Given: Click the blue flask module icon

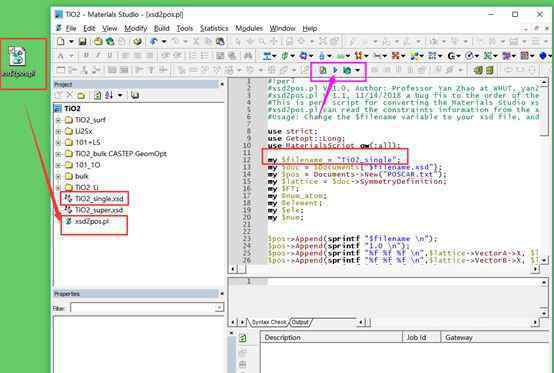Looking at the screenshot, I should (322, 56).
